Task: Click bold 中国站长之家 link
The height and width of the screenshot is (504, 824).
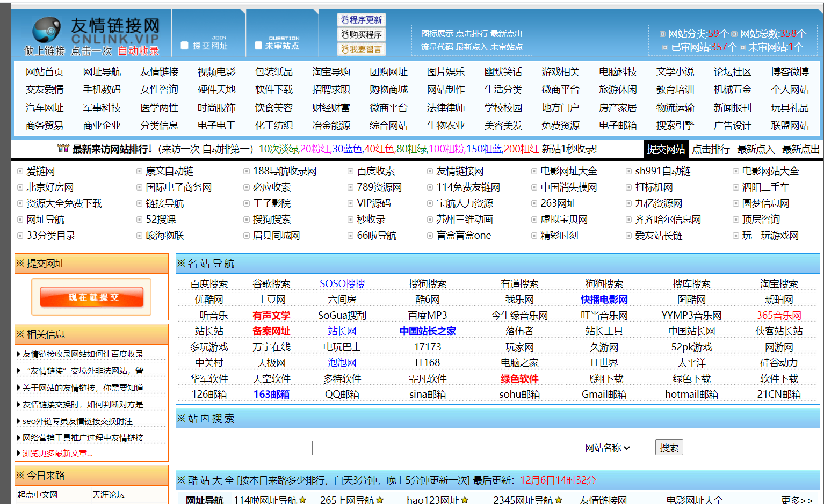Action: [x=428, y=331]
